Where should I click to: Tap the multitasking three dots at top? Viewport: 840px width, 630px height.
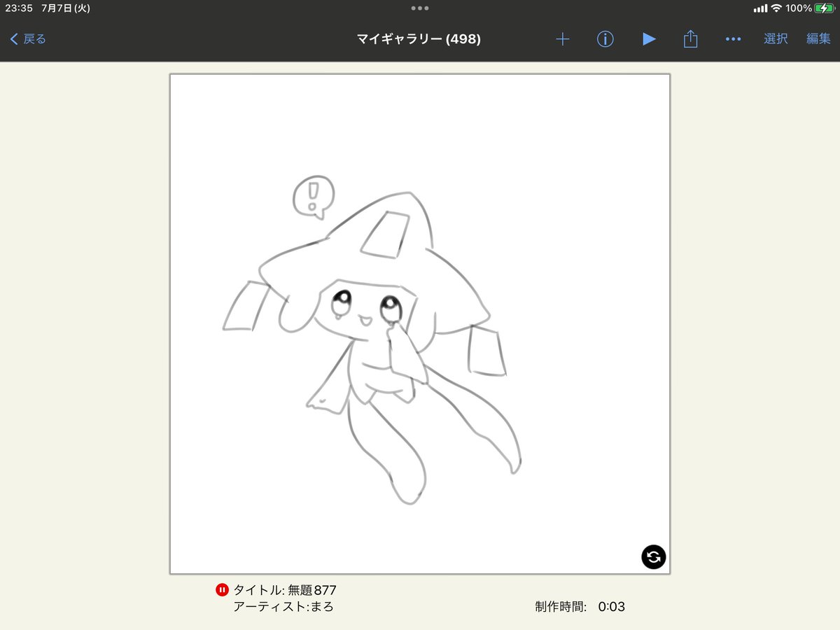(x=420, y=8)
